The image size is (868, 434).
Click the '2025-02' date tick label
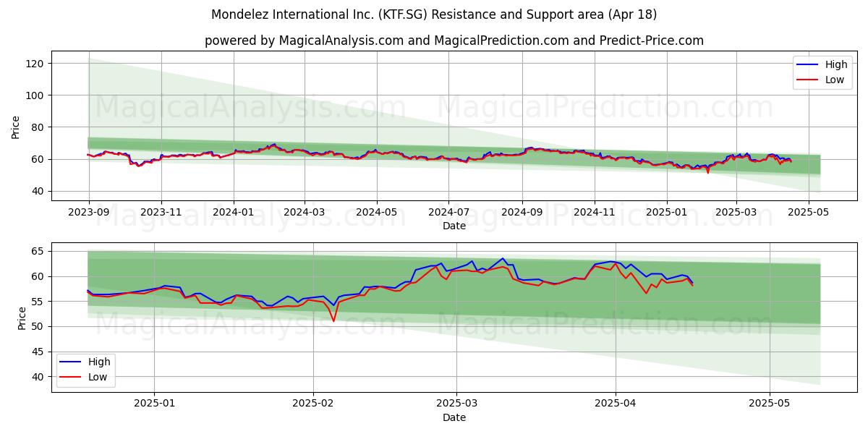pyautogui.click(x=314, y=405)
